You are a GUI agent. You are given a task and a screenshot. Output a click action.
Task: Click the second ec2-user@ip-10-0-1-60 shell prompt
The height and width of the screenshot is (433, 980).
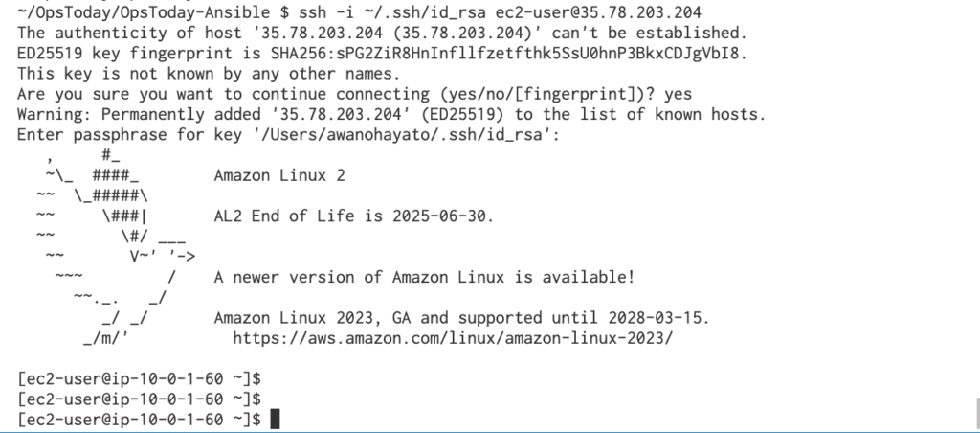tap(139, 399)
